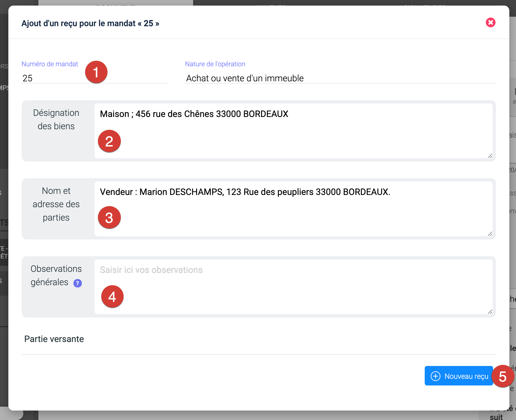Grab the Désignation des biens textarea resize handle
This screenshot has width=516, height=420.
coord(490,156)
